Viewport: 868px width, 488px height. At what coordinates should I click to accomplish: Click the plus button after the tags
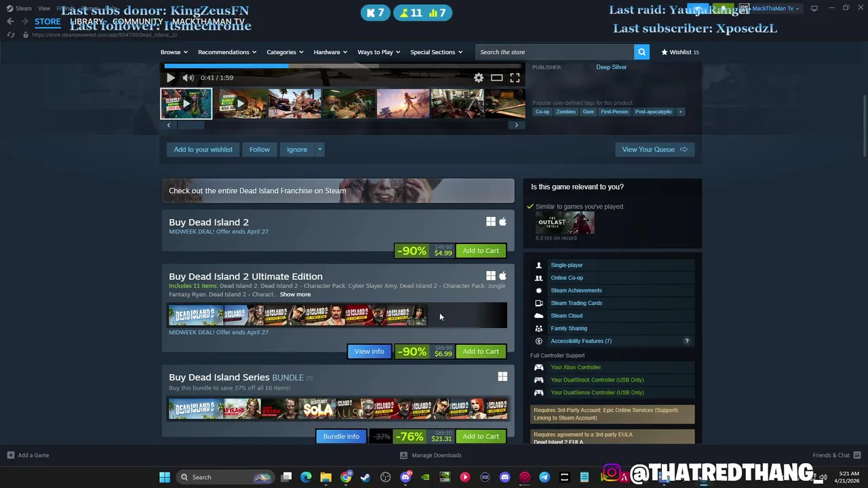680,112
